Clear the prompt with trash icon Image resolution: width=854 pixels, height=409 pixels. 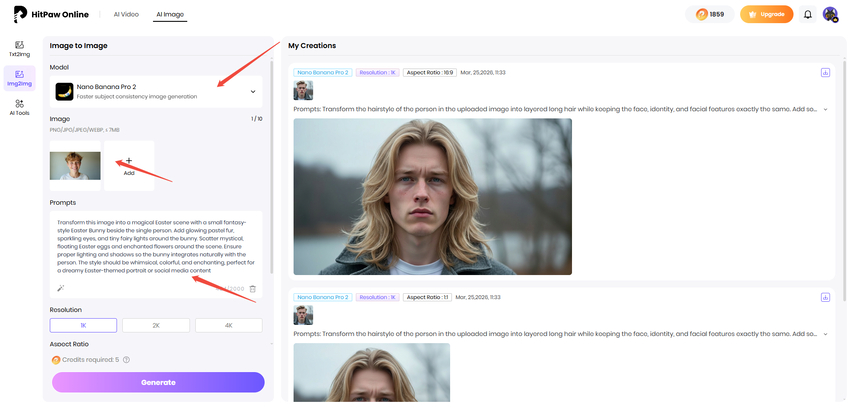coord(253,288)
